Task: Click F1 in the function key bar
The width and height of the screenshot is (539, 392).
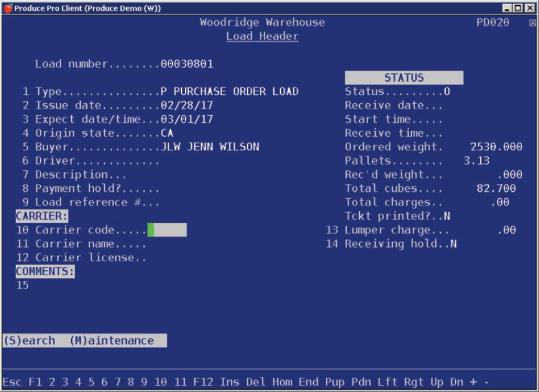Action: [x=35, y=382]
